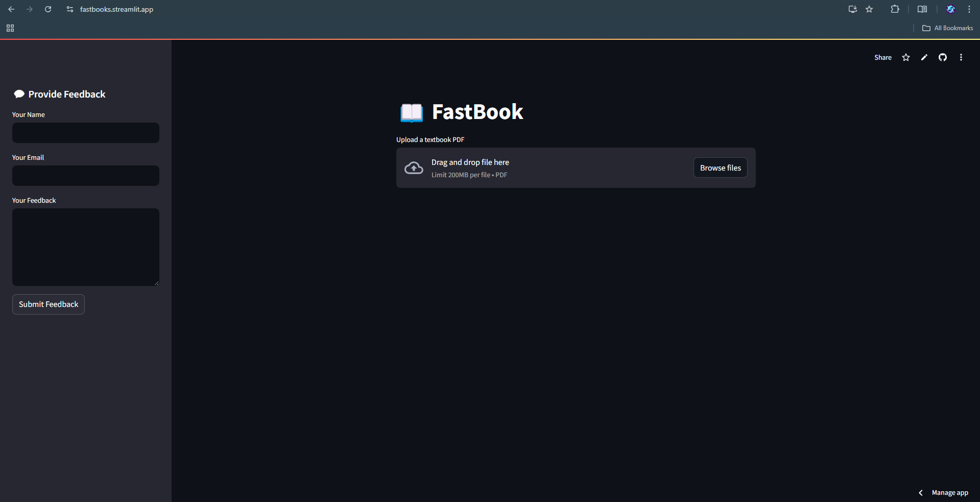Image resolution: width=980 pixels, height=502 pixels.
Task: Click the browser forward arrow
Action: 30,9
